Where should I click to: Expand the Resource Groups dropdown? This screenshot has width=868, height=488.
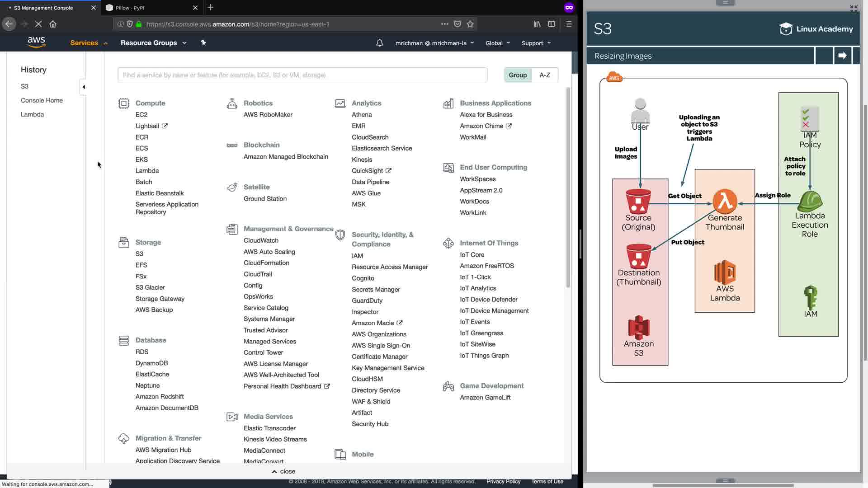coord(153,43)
